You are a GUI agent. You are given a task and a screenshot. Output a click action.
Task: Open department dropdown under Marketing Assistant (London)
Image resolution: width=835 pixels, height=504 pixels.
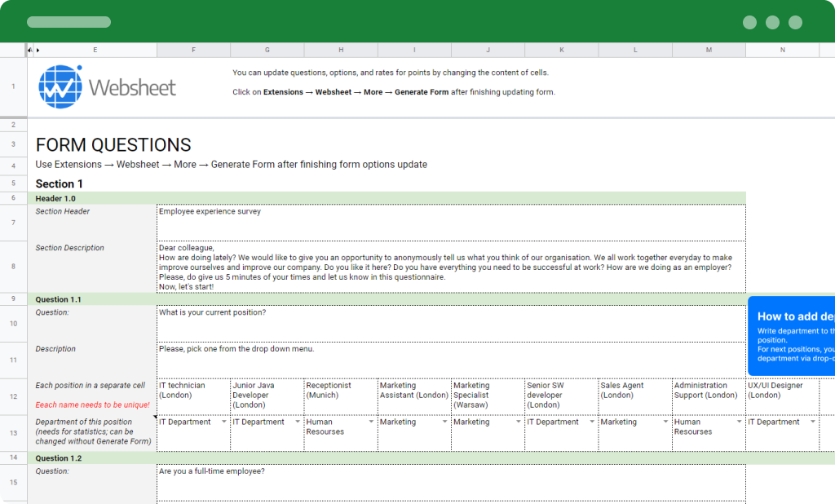(444, 422)
